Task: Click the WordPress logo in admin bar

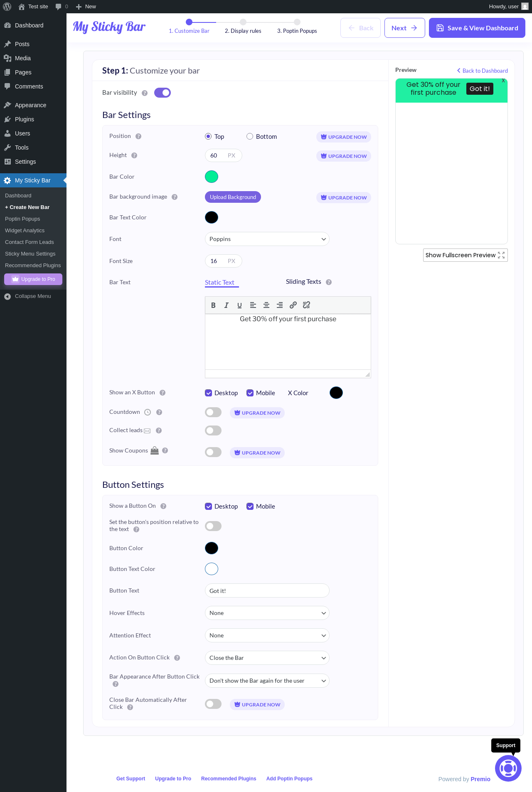Action: (7, 6)
